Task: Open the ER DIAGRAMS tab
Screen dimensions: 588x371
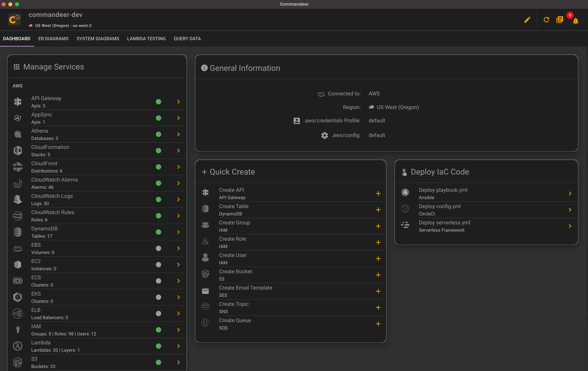Action: [53, 38]
